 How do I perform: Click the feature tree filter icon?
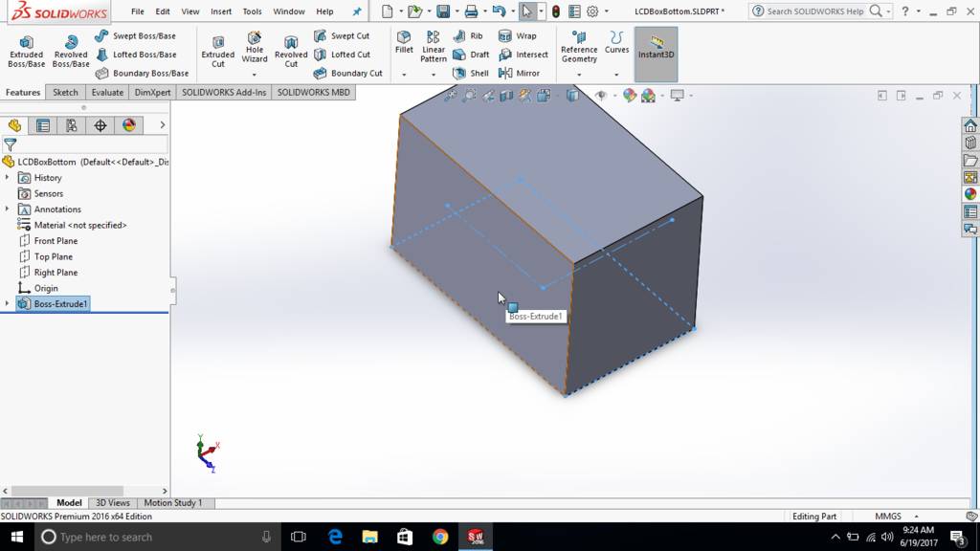[10, 145]
